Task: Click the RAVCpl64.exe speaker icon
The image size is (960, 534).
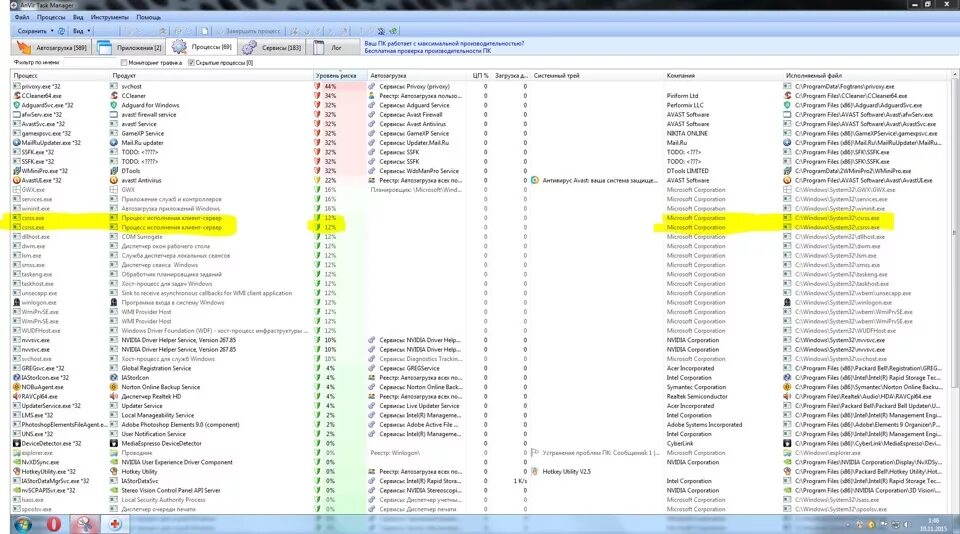Action: (x=17, y=396)
